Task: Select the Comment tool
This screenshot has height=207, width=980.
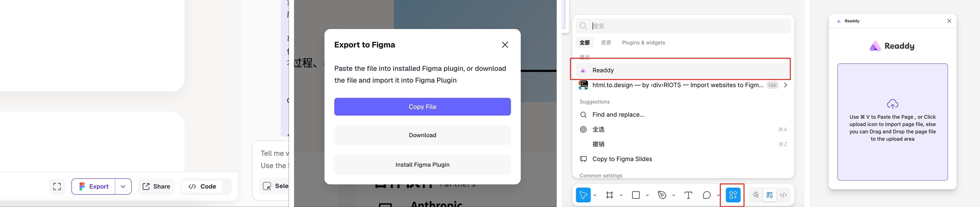Action: pos(706,195)
